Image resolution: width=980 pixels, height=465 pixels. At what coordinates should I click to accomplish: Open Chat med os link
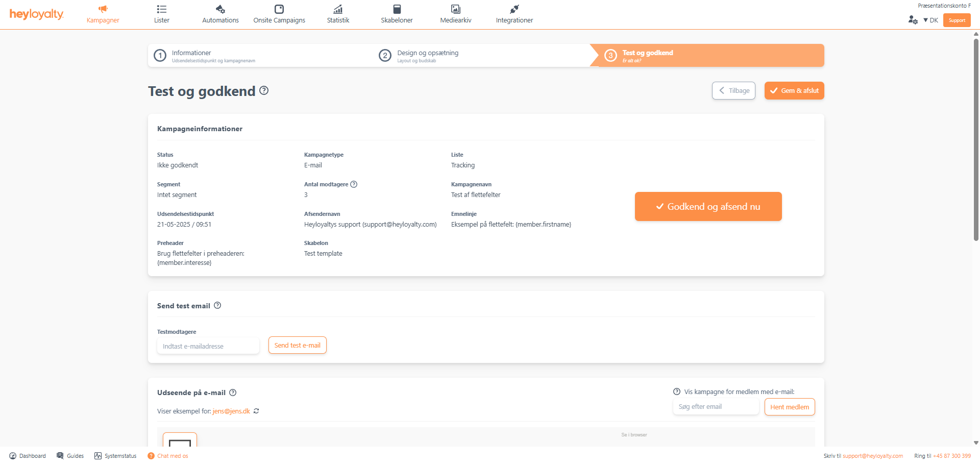point(172,456)
